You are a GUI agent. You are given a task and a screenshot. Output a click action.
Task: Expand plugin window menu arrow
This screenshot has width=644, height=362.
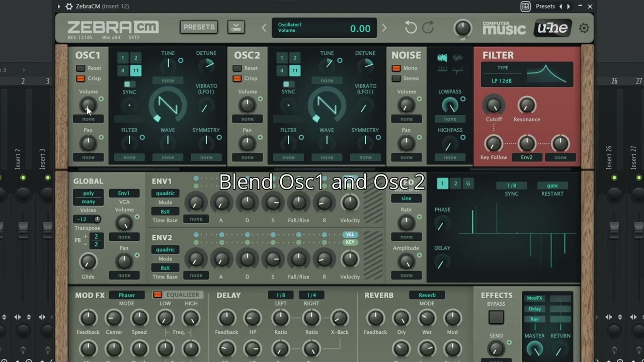pyautogui.click(x=59, y=7)
